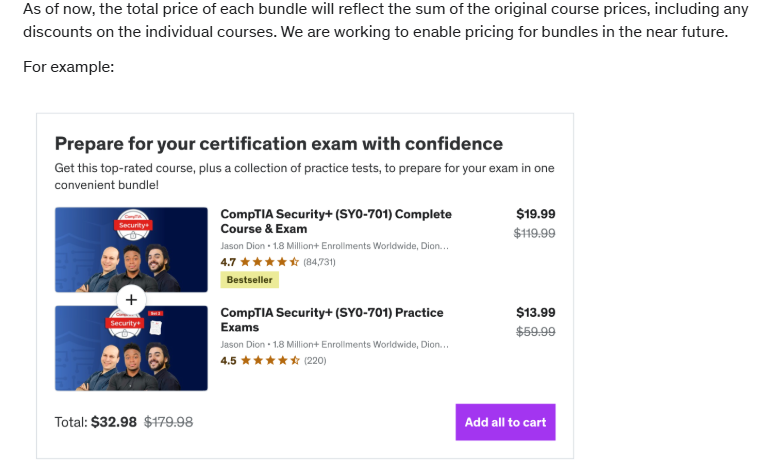This screenshot has width=763, height=467.
Task: Open CompTIA Security+ Complete Course & Exam title
Action: coord(335,221)
